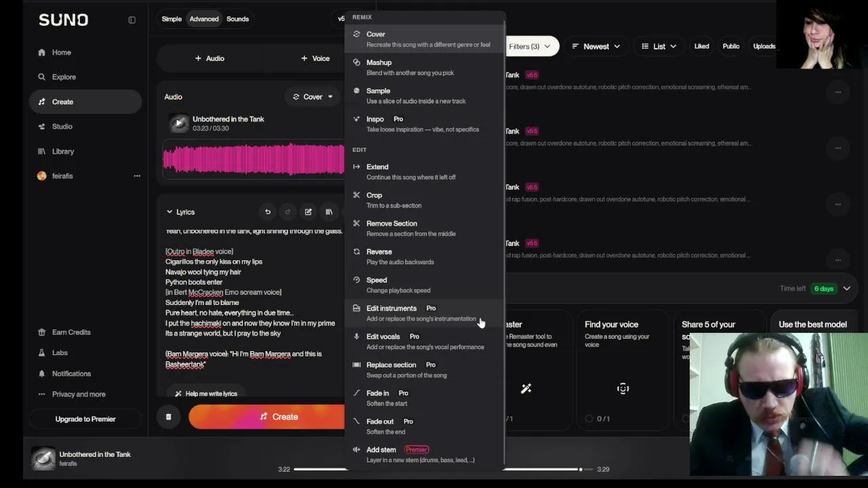Play Unbothered in the Tank audio thumbnail
The height and width of the screenshot is (488, 868).
click(178, 123)
